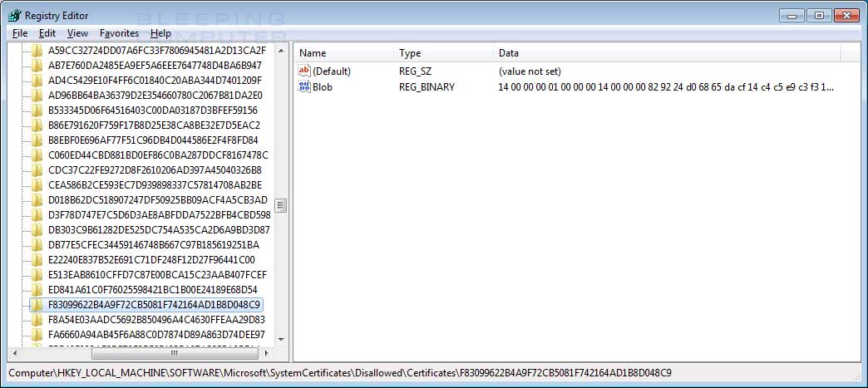Viewport: 868px width, 388px height.
Task: Select key F8A54E03AADC5692B850496A4C4630FFEAA29D83
Action: pos(156,319)
